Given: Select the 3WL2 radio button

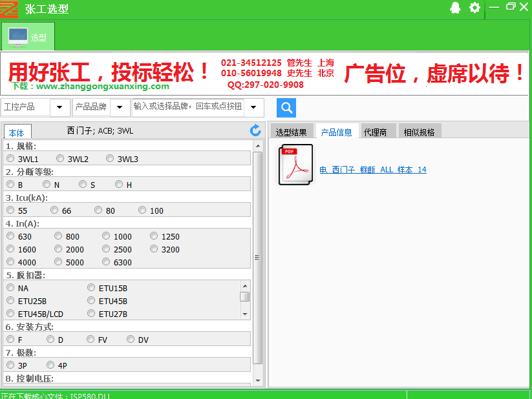Looking at the screenshot, I should click(x=60, y=158).
